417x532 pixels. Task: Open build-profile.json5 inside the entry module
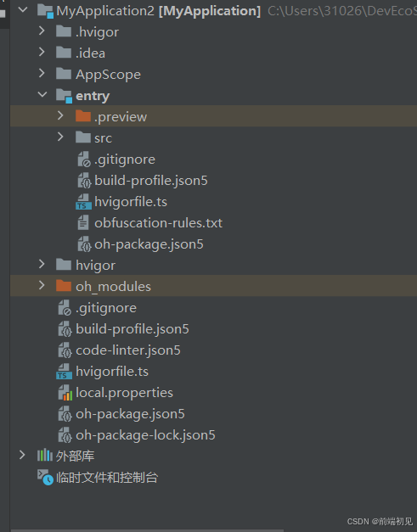click(151, 181)
